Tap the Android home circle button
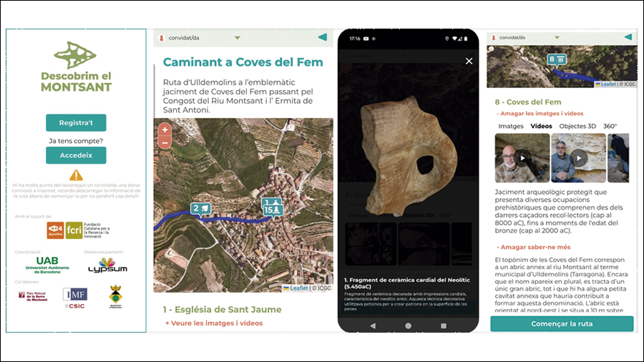Viewport: 644px width, 362px height. click(408, 325)
